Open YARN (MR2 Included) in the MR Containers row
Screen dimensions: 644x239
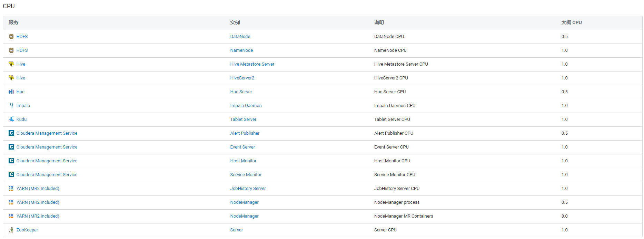click(x=38, y=216)
